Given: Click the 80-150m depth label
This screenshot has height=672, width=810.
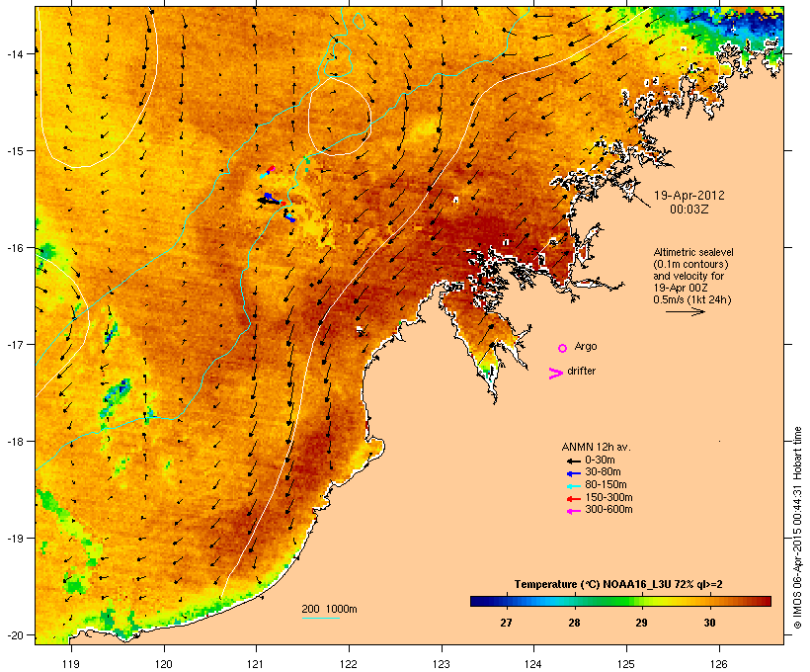Looking at the screenshot, I should 606,485.
